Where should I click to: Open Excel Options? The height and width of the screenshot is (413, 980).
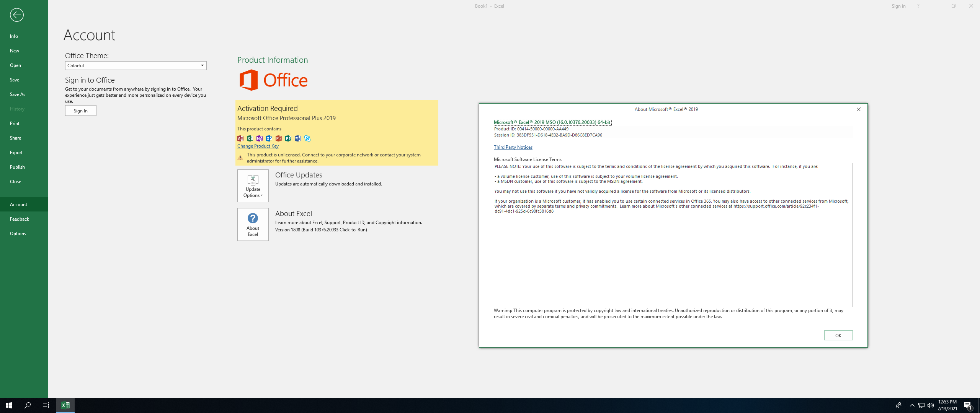point(24,233)
